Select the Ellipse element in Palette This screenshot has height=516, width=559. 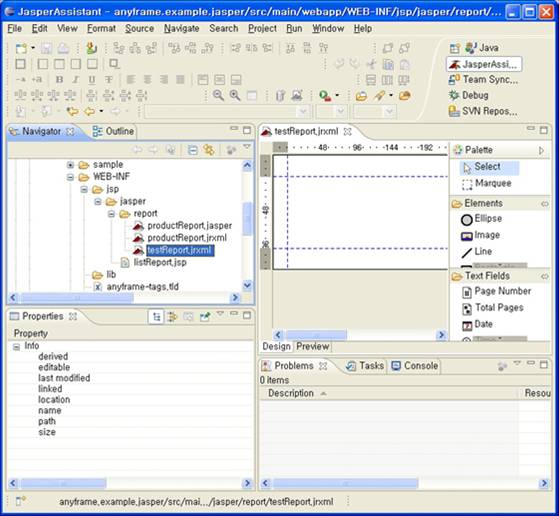coord(482,219)
